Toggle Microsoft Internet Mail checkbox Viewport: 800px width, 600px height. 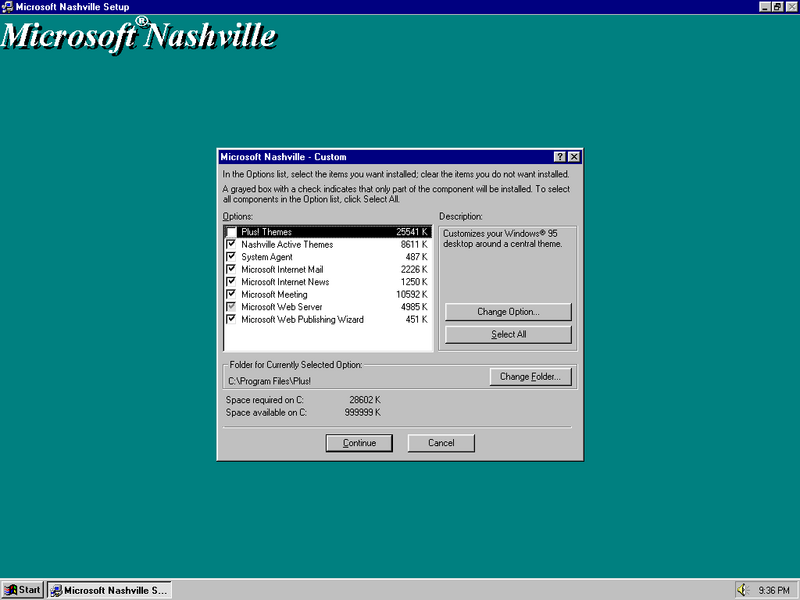tap(231, 269)
